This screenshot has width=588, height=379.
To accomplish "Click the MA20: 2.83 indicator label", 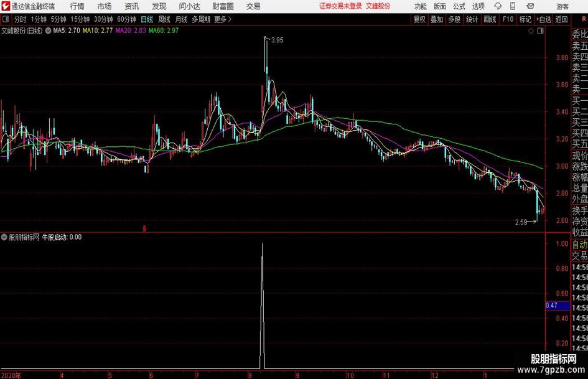I will pyautogui.click(x=131, y=30).
